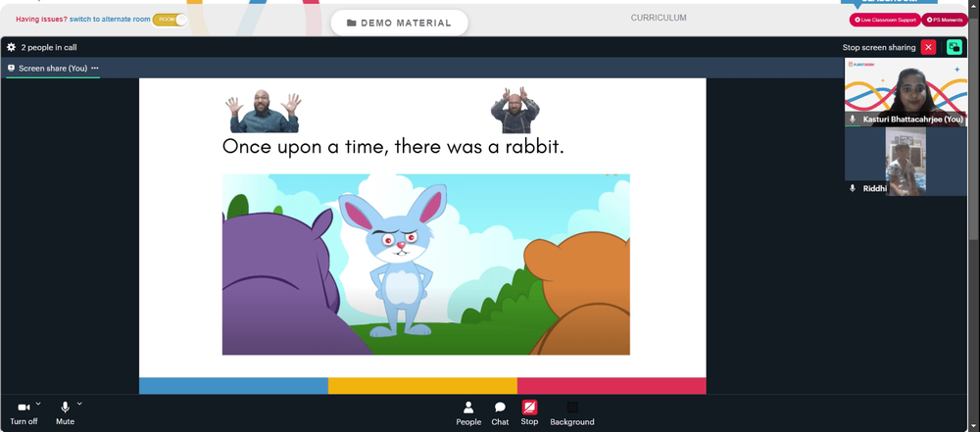This screenshot has width=980, height=432.
Task: Click Live Classroom Support button
Action: [884, 20]
